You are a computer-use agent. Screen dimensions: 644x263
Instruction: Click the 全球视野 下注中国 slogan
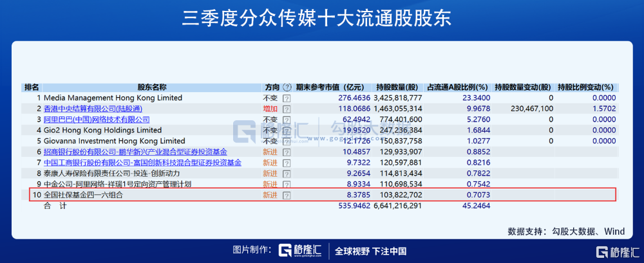(x=370, y=251)
